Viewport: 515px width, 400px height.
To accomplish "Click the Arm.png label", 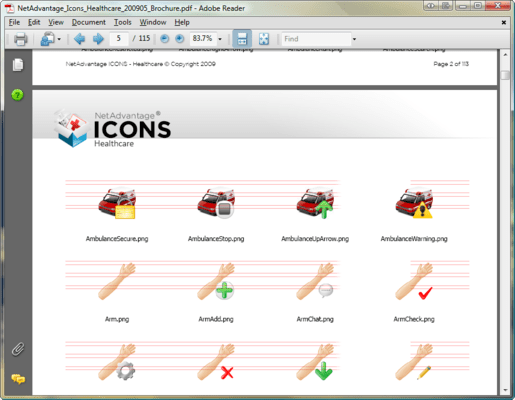I will tap(117, 319).
